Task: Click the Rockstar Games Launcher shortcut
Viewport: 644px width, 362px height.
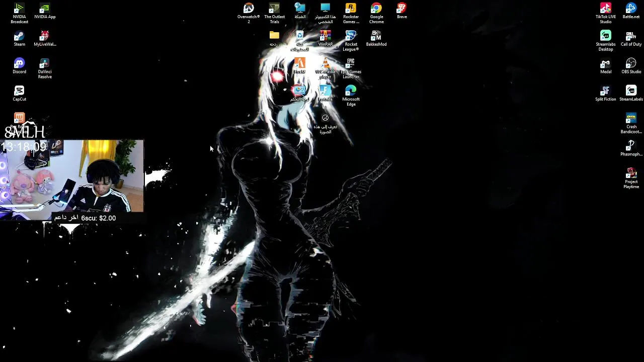Action: 351,14
